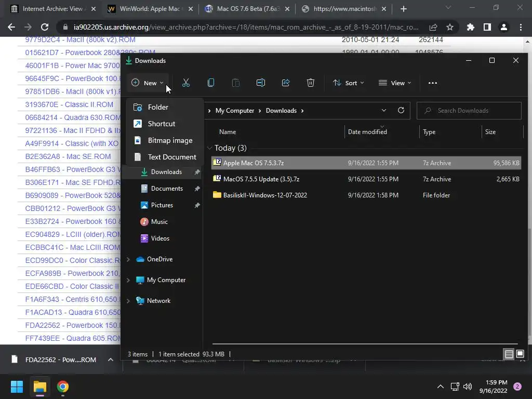Open the View dropdown
This screenshot has width=532, height=399.
[395, 83]
